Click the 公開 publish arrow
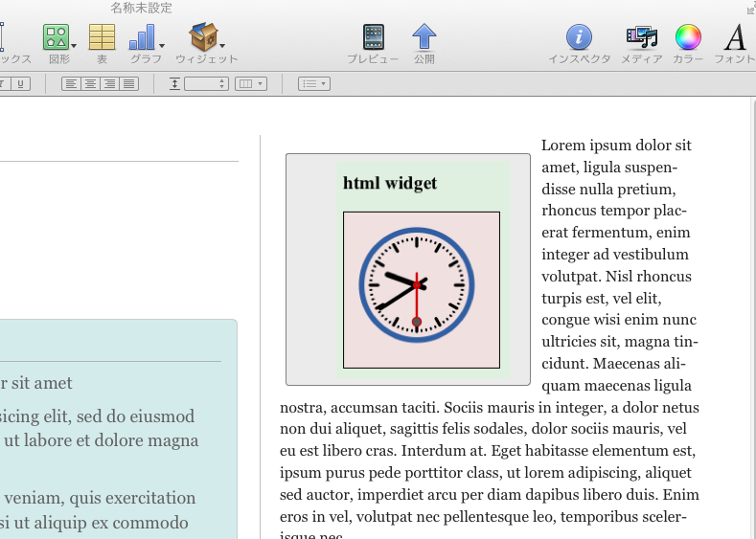 424,37
